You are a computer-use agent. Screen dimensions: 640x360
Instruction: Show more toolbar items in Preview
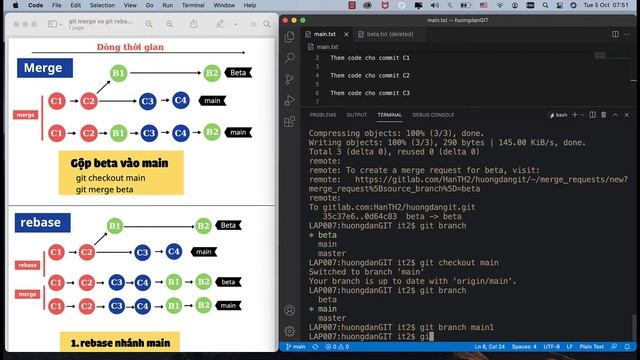[x=253, y=24]
